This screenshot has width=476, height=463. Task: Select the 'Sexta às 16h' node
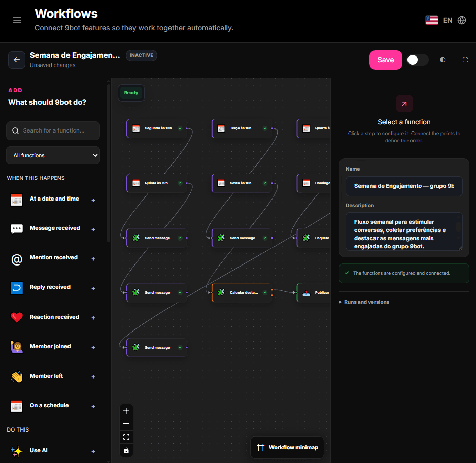click(x=242, y=183)
